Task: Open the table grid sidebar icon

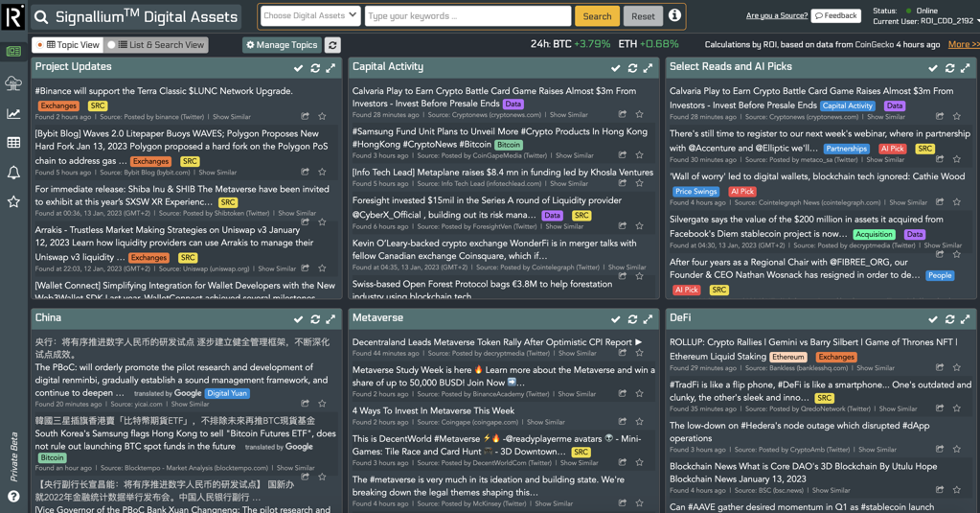Action: [13, 143]
